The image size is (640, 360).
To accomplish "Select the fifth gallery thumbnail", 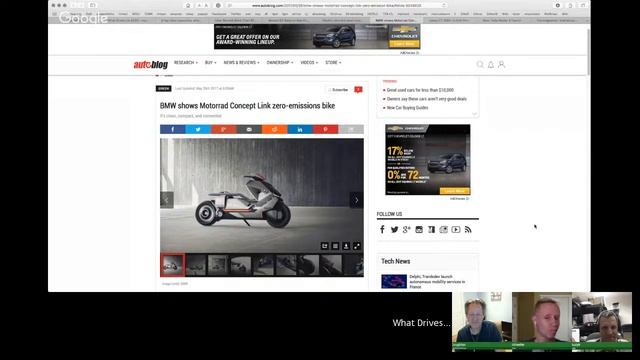I will coord(263,265).
